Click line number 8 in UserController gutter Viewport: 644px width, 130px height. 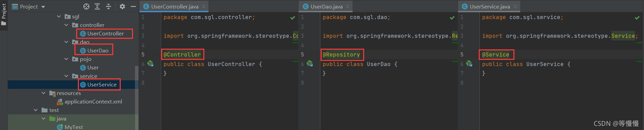[x=143, y=83]
